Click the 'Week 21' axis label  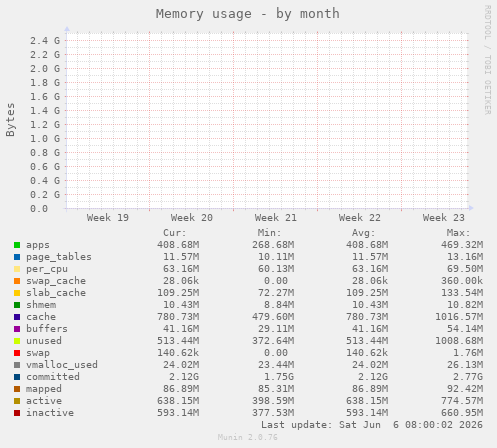[276, 218]
